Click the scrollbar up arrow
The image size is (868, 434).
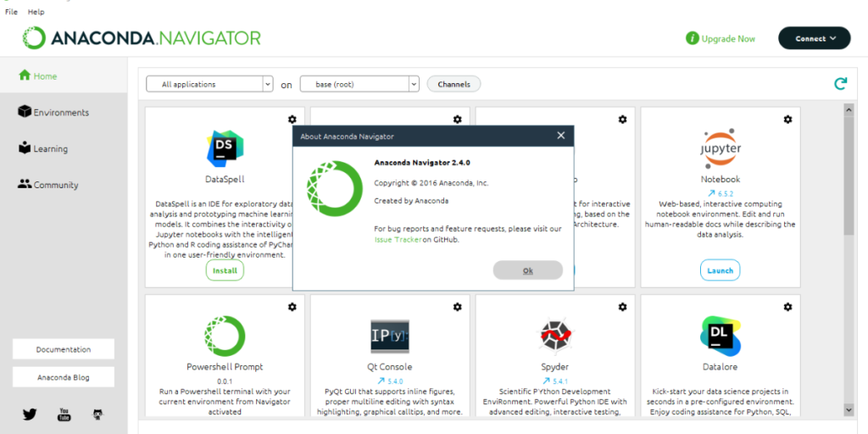coord(849,110)
